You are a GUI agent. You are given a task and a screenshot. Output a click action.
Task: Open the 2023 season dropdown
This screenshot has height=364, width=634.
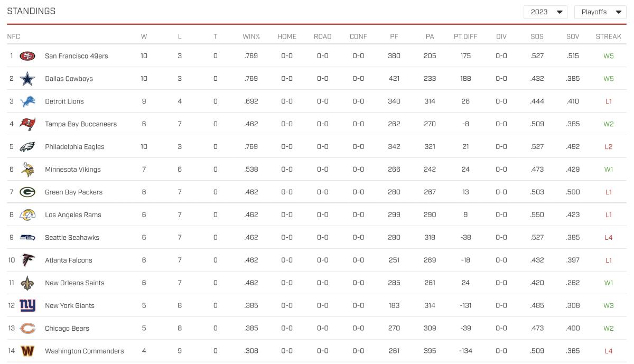click(545, 12)
